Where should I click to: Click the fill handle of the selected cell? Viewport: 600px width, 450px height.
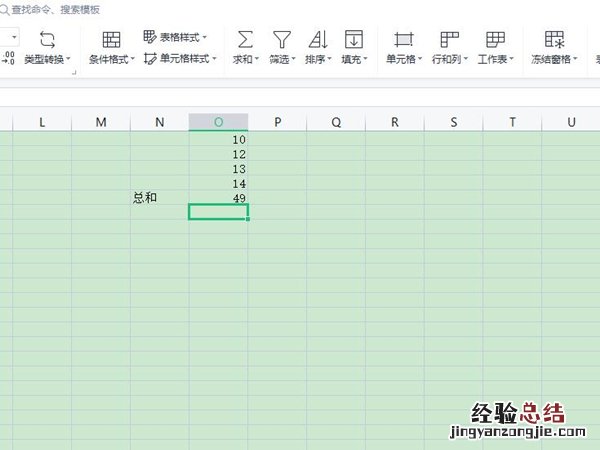pyautogui.click(x=248, y=219)
